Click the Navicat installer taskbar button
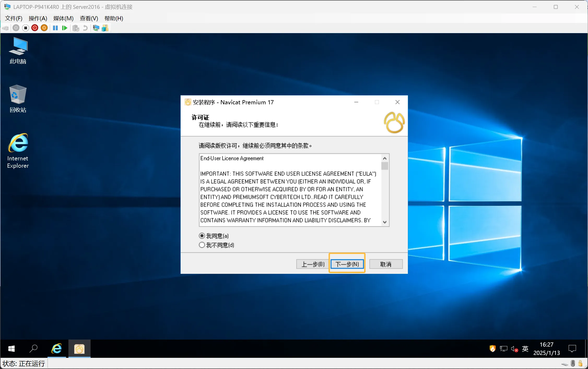Image resolution: width=588 pixels, height=369 pixels. 79,349
